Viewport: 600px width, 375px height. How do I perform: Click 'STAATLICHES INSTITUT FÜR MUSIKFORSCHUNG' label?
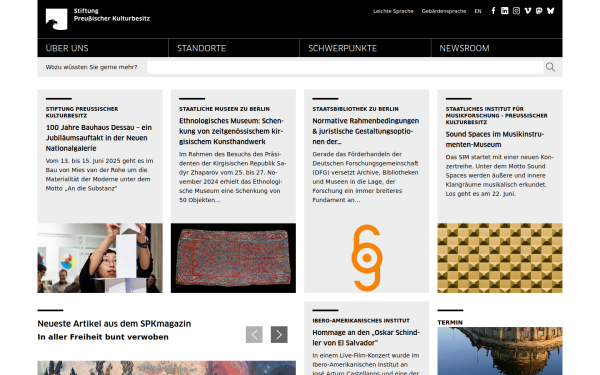(496, 116)
